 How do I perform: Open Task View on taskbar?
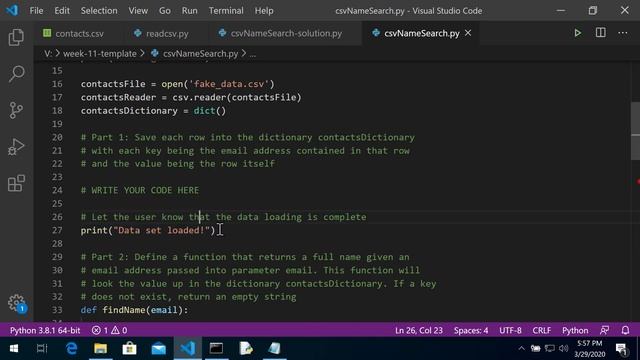click(42, 349)
